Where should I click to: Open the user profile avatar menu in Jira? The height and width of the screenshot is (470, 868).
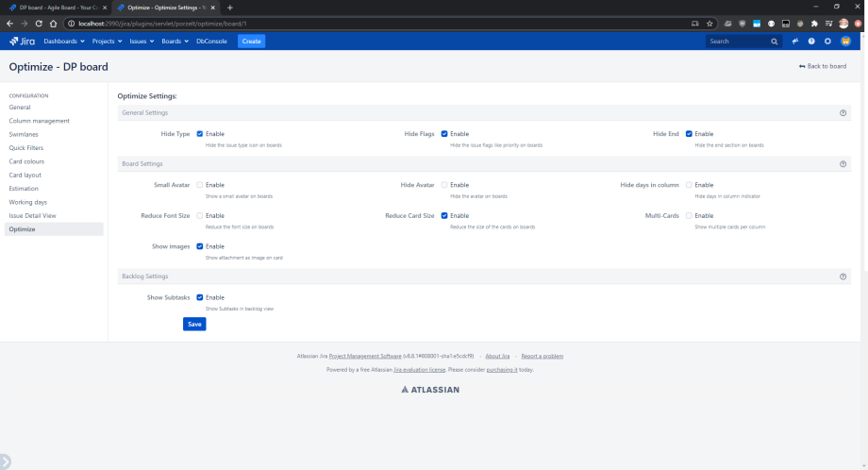pos(845,41)
